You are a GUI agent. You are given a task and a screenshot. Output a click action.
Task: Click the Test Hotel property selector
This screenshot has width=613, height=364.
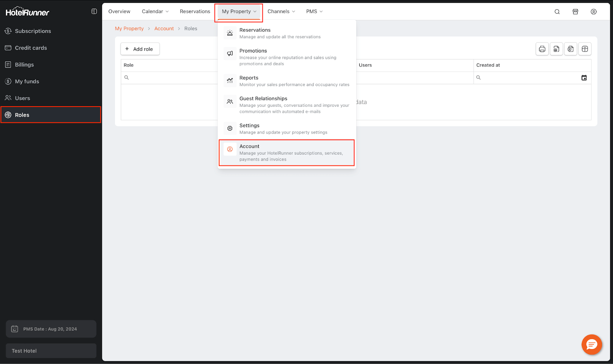(x=51, y=351)
